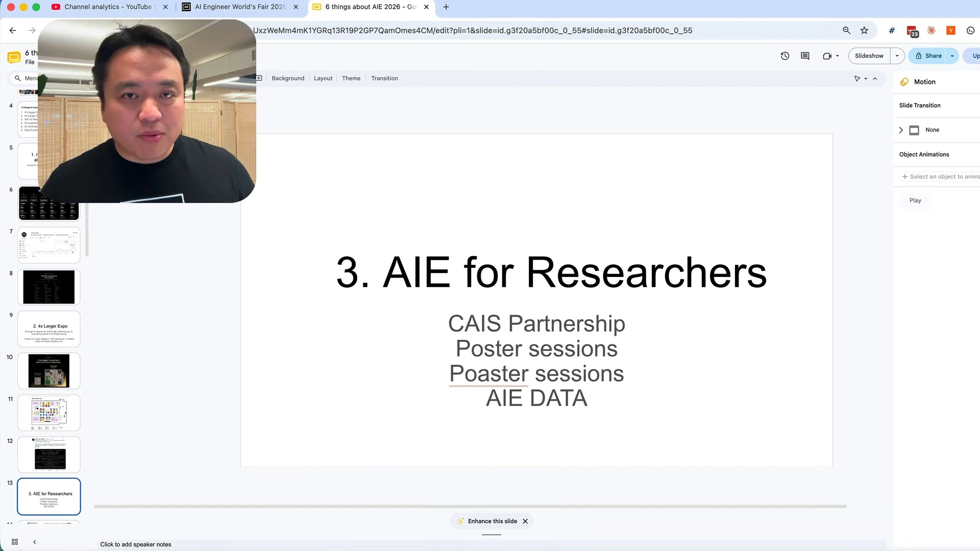Click Select an object to animate
The width and height of the screenshot is (980, 551).
(x=940, y=177)
